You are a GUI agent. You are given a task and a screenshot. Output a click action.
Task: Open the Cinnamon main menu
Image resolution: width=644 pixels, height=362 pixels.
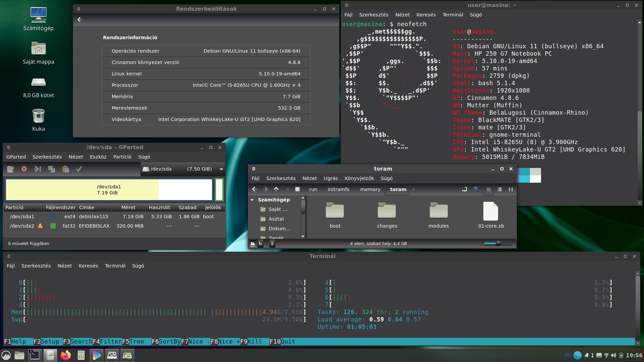pos(6,355)
